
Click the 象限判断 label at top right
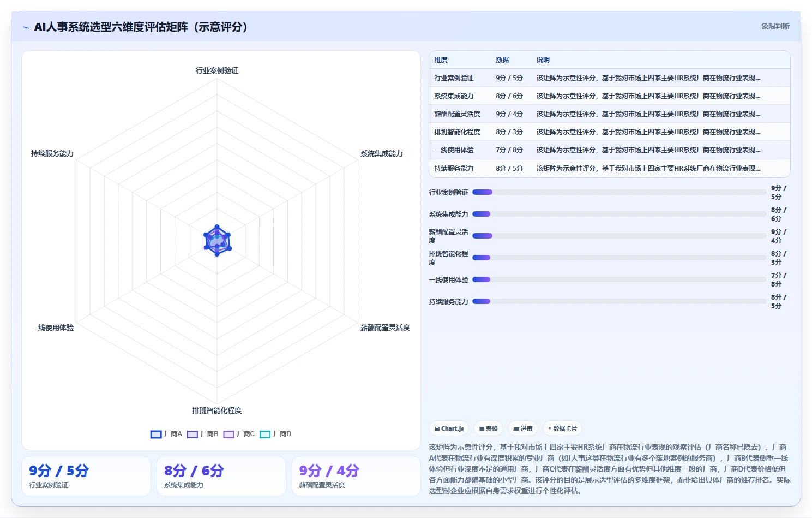pos(775,26)
